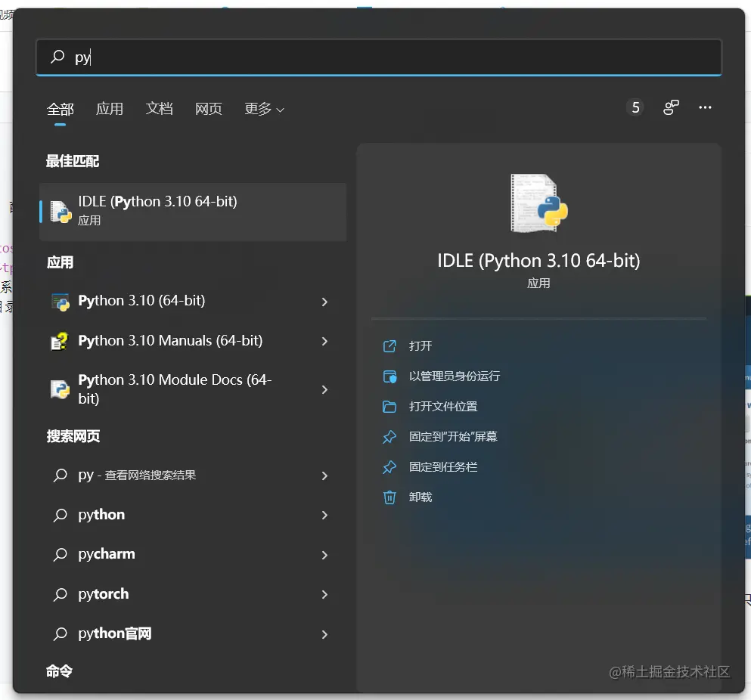The height and width of the screenshot is (700, 751).
Task: Choose 以管理员身份运行
Action: point(454,376)
